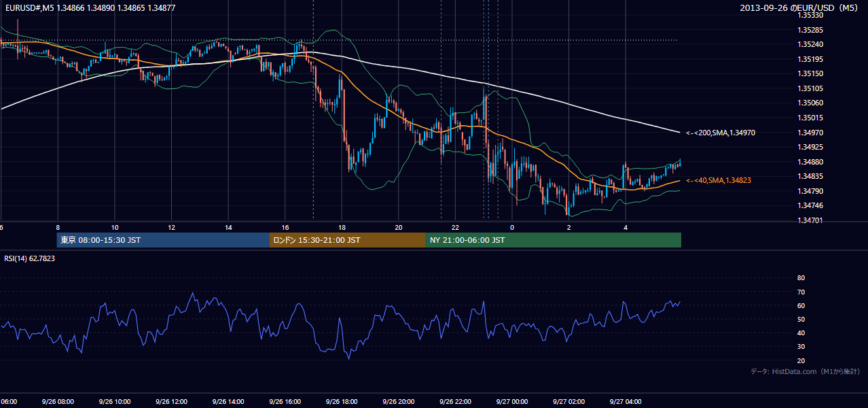Click the London 15:30-21:00 JST session bar
The width and height of the screenshot is (868, 408).
[x=348, y=240]
